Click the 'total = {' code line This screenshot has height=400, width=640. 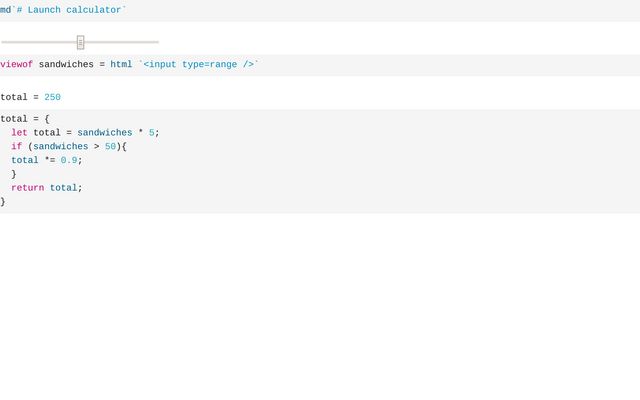[25, 119]
